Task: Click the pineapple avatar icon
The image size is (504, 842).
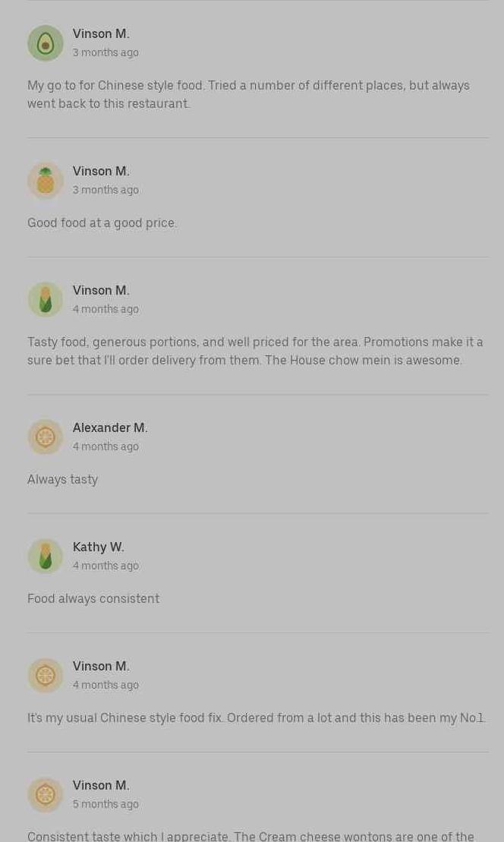Action: (x=46, y=181)
